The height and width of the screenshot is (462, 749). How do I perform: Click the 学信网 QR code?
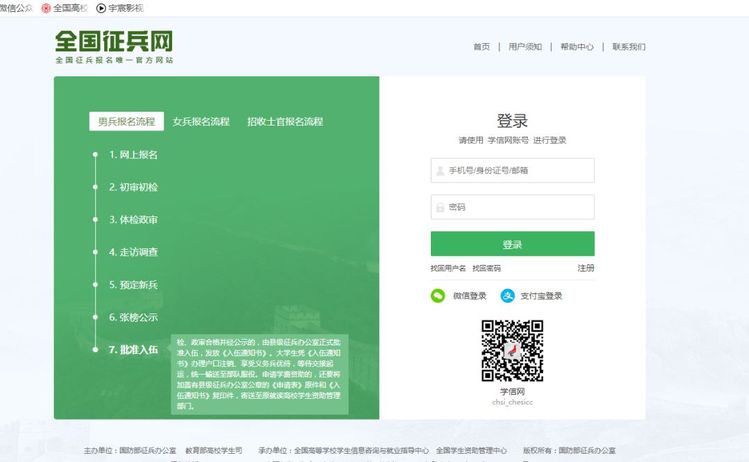pos(512,350)
